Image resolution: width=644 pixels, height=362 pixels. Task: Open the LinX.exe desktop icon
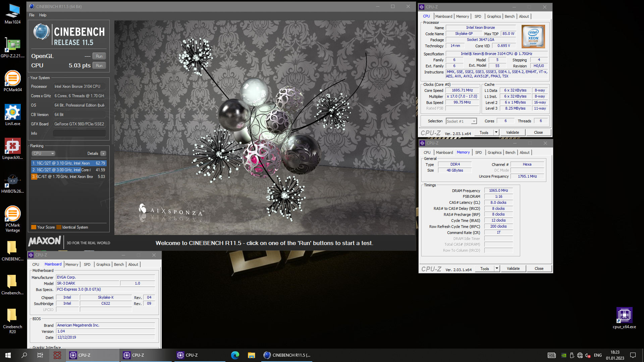pos(12,115)
